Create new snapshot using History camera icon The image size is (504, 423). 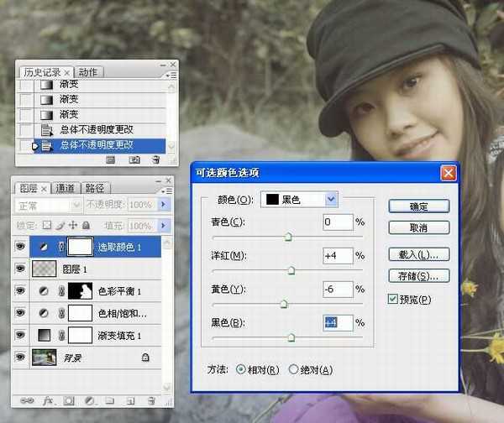tap(134, 159)
